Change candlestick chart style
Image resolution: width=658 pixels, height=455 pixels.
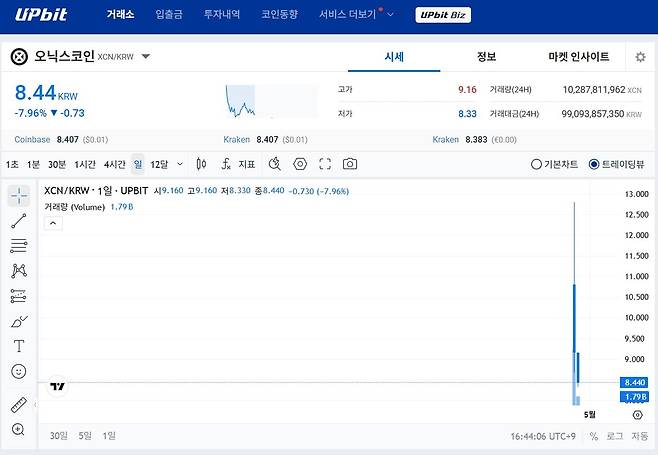(201, 164)
